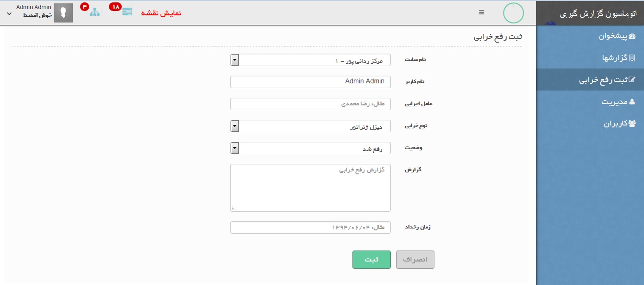644x285 pixels.
Task: Click into the گزارش report text area
Action: (x=310, y=188)
